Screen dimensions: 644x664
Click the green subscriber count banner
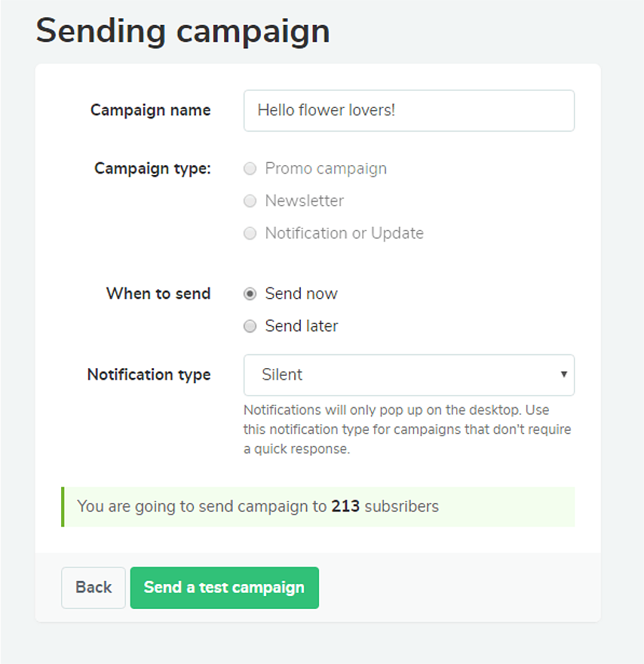(317, 507)
